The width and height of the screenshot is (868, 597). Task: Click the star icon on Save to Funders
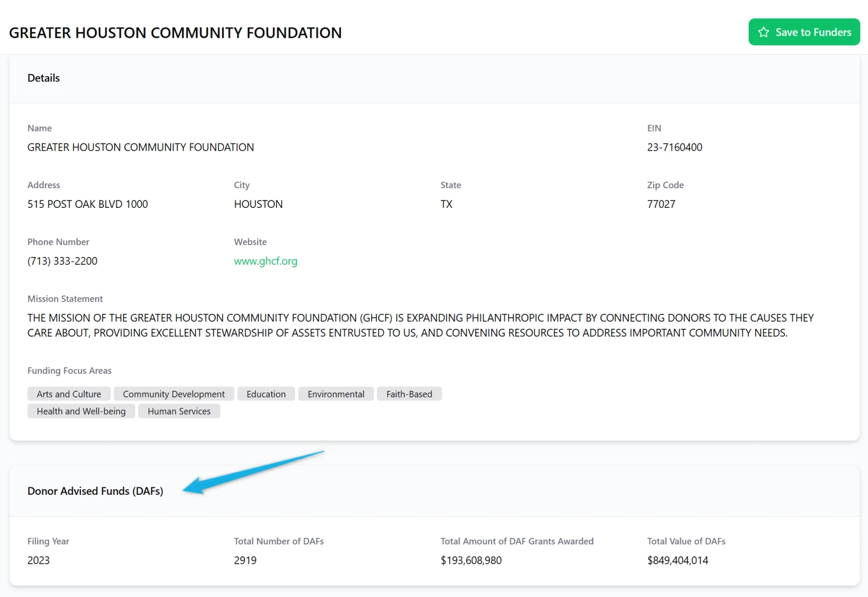click(x=763, y=32)
